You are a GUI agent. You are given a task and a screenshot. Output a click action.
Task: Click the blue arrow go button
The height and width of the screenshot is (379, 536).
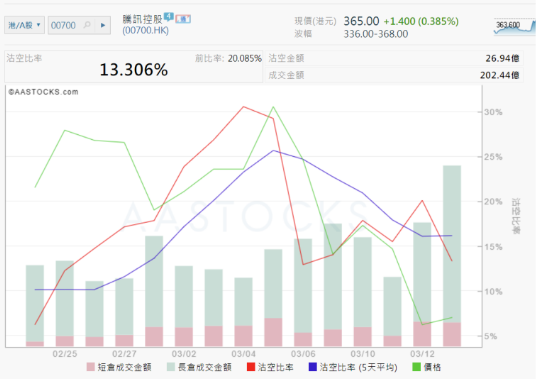tap(103, 25)
